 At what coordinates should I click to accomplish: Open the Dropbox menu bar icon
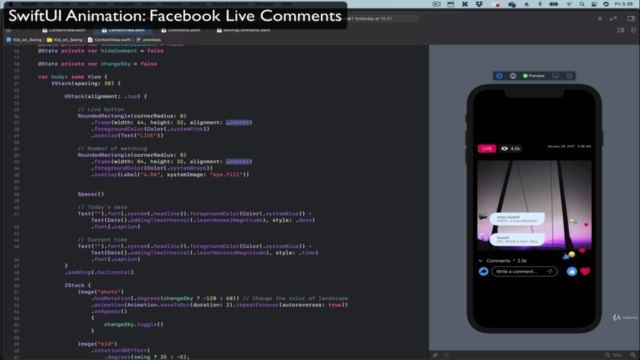point(479,4)
